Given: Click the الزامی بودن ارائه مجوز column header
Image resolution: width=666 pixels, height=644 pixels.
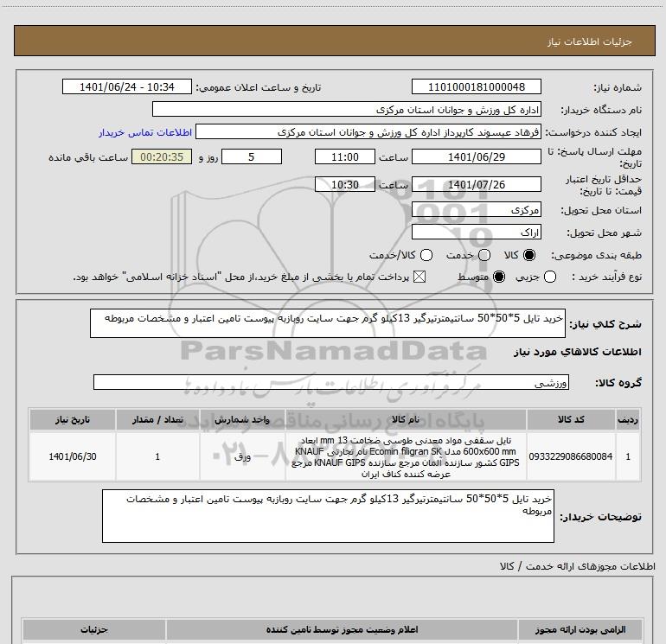Looking at the screenshot, I should coord(580,629).
